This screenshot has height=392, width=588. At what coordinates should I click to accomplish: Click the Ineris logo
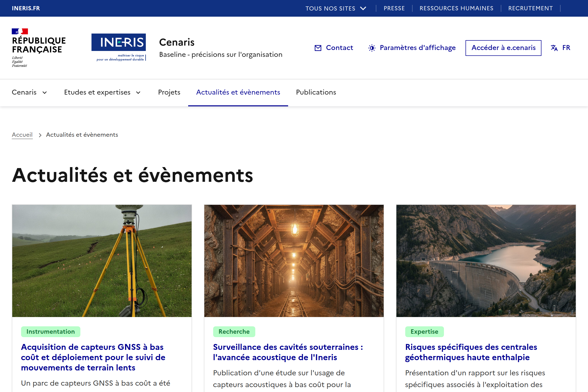click(x=119, y=47)
